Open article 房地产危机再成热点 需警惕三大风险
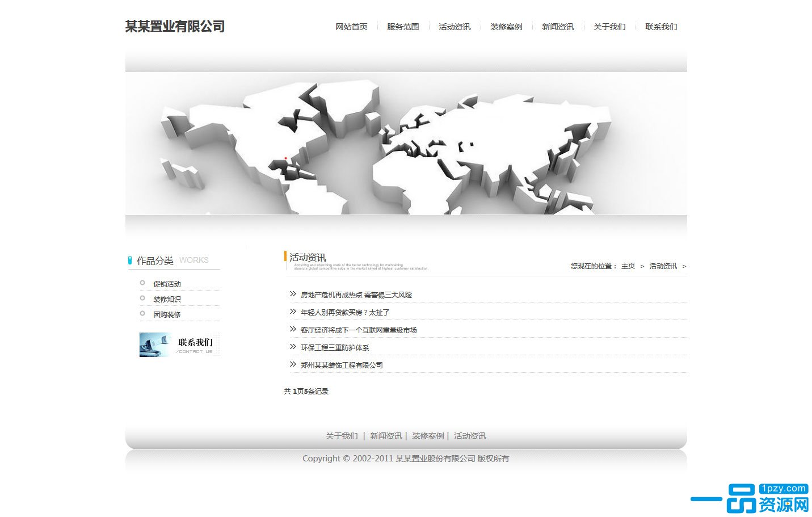Image resolution: width=812 pixels, height=517 pixels. [x=356, y=295]
